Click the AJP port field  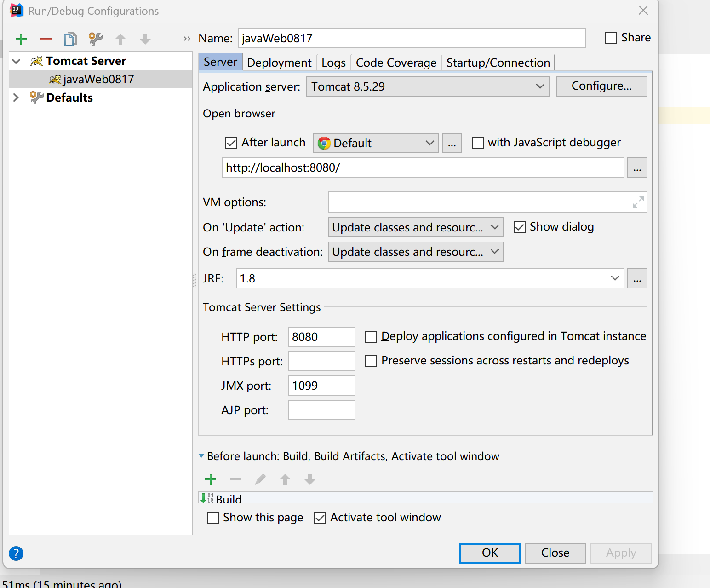click(322, 410)
